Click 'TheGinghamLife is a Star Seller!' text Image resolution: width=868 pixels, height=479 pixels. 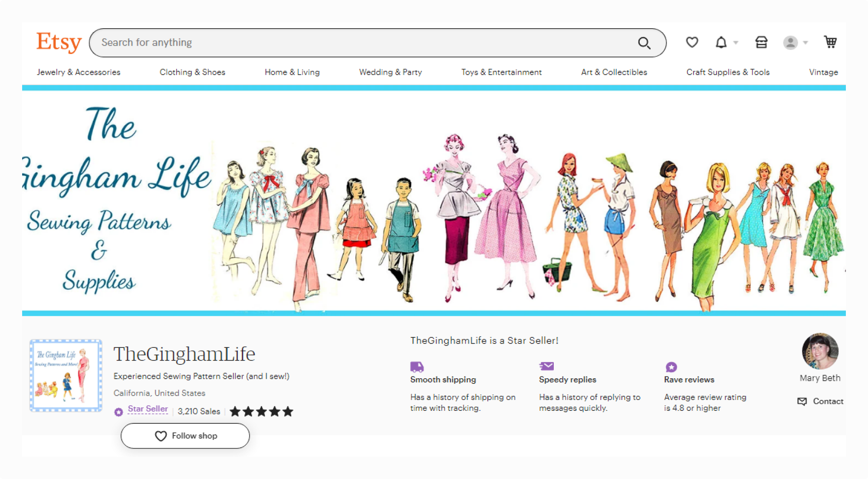(x=484, y=340)
